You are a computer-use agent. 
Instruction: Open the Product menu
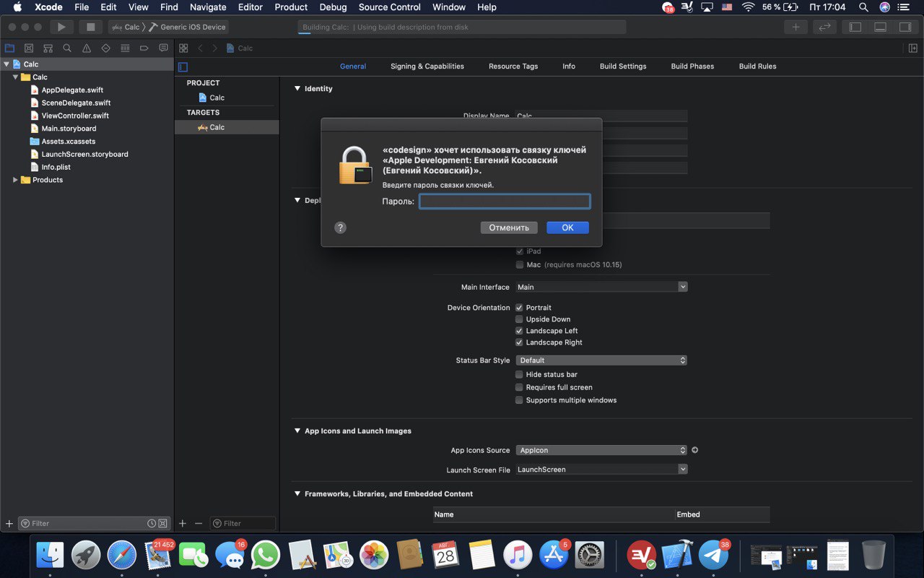click(291, 7)
